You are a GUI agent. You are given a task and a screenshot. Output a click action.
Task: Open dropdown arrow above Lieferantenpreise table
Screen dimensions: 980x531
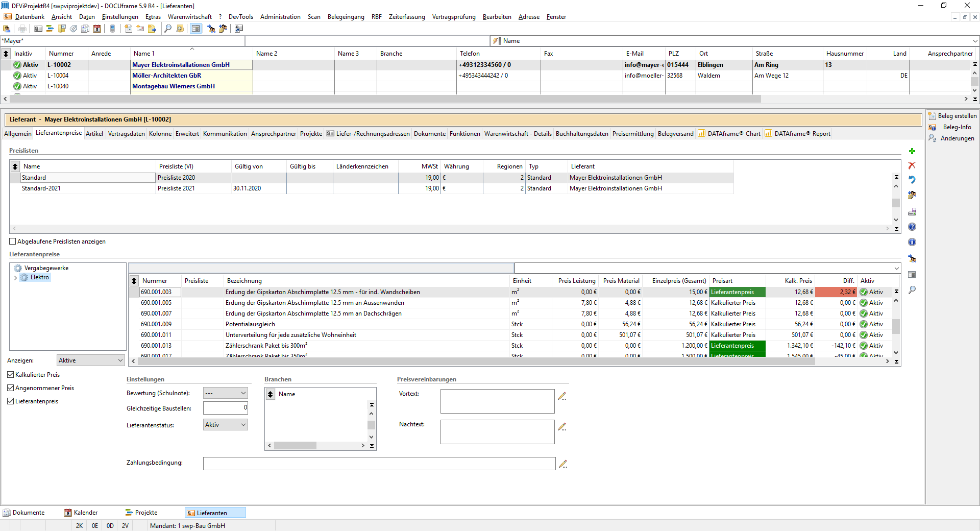click(x=896, y=268)
